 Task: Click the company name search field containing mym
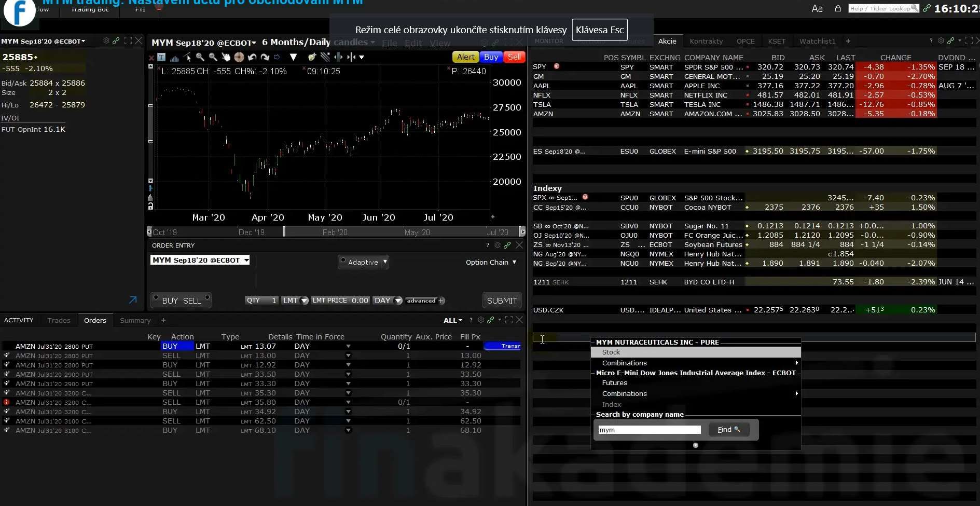(650, 430)
